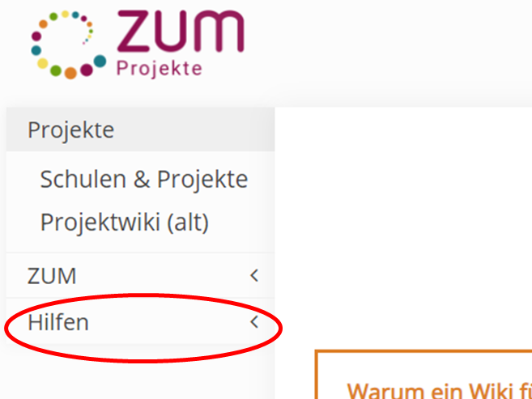Click the 'Warum ein Wiki' orange heading

click(440, 391)
